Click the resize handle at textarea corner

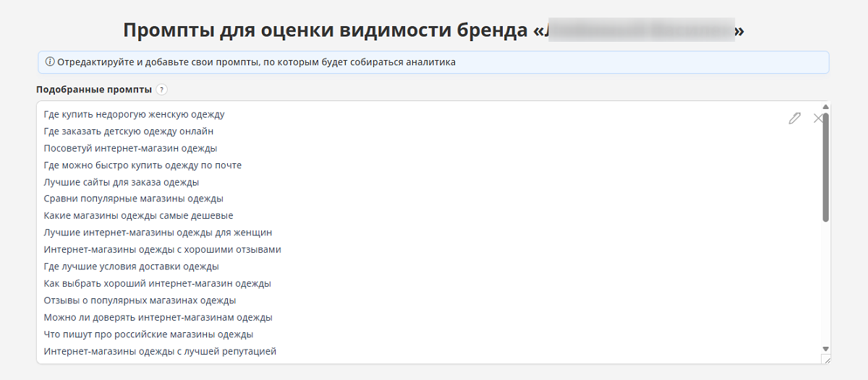826,359
